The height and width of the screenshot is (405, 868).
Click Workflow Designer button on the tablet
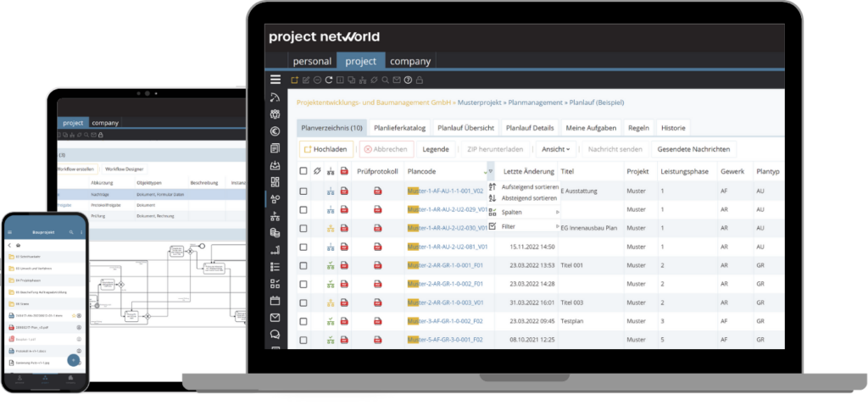coord(123,169)
